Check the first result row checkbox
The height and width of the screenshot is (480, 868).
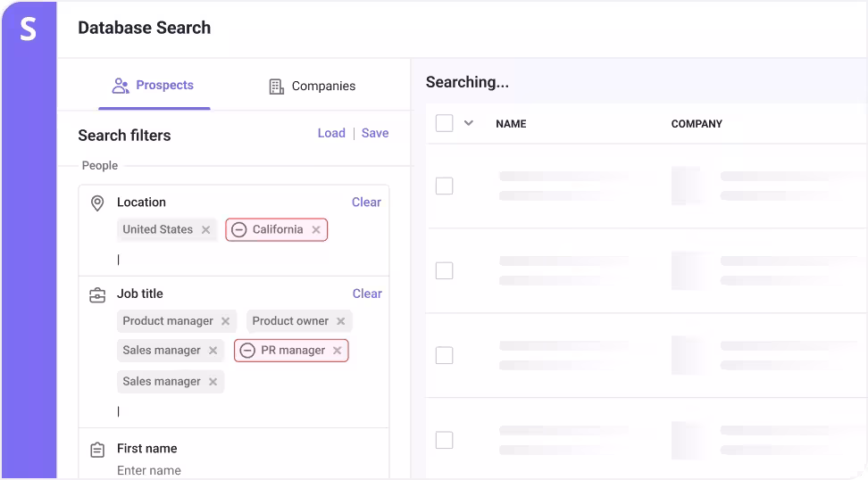click(444, 186)
